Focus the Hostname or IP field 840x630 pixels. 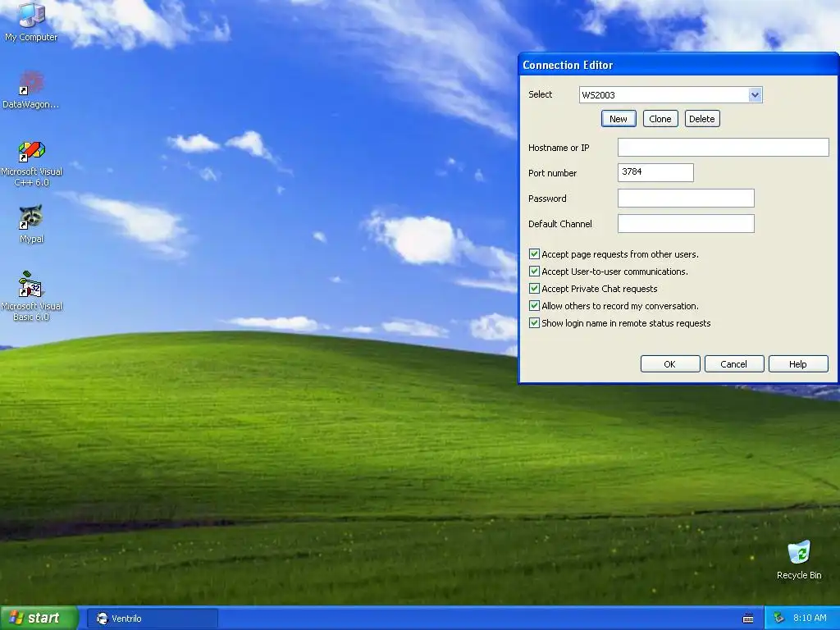pyautogui.click(x=723, y=148)
